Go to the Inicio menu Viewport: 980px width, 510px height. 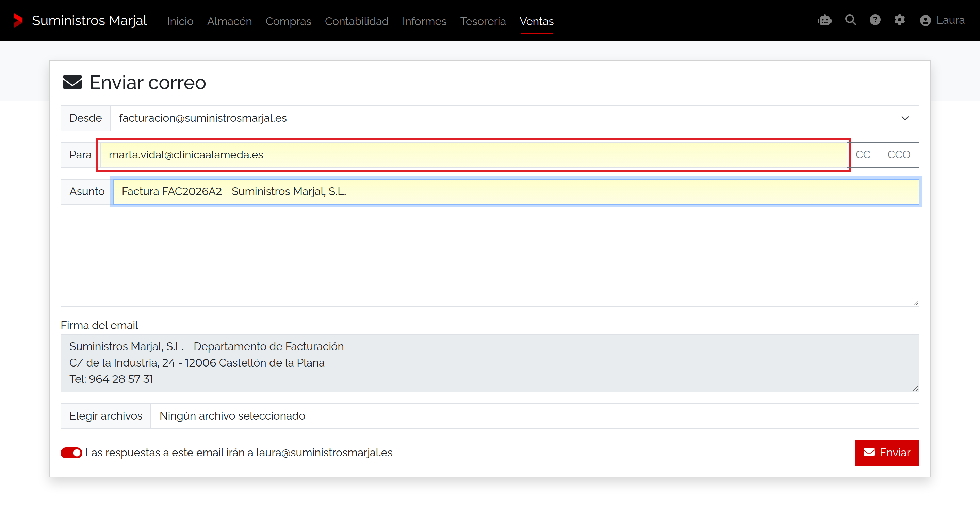[x=180, y=21]
